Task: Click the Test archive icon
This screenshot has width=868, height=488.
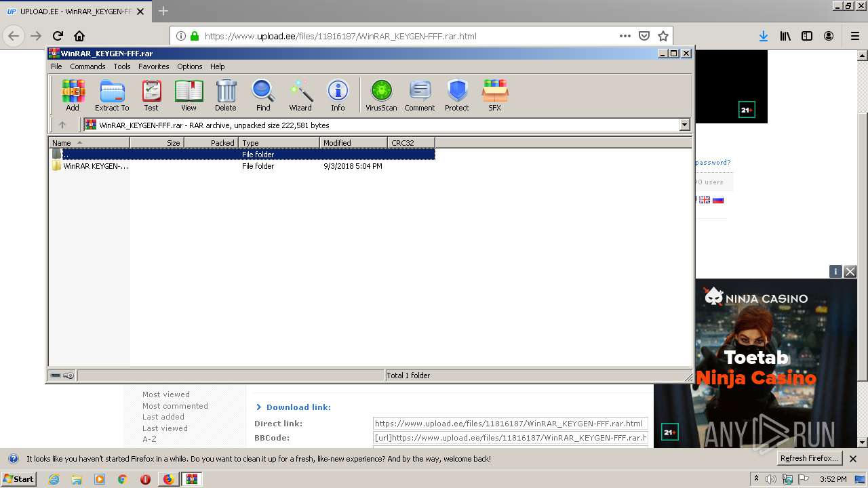Action: (x=151, y=95)
